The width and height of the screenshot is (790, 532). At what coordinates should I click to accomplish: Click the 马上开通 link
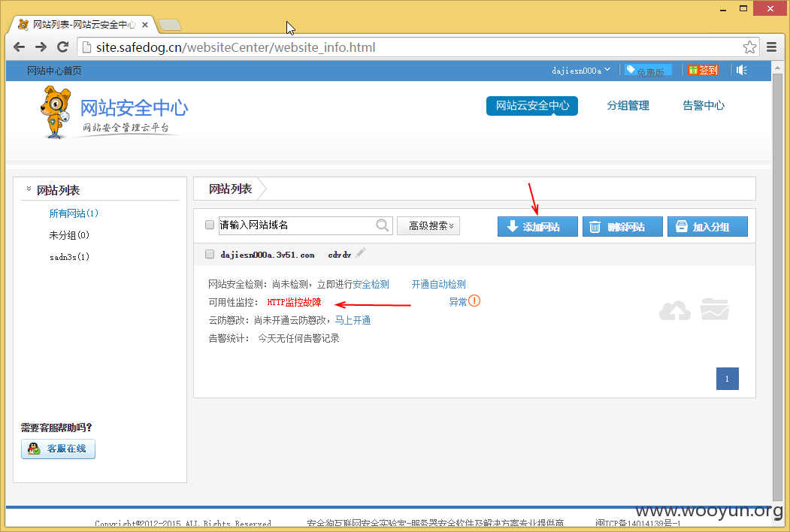pyautogui.click(x=353, y=320)
